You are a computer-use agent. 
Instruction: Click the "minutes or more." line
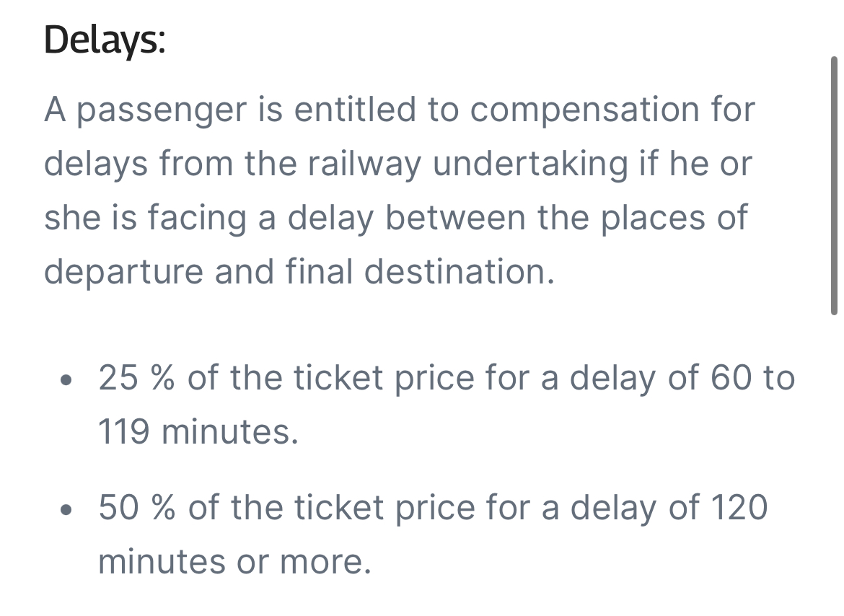click(x=234, y=563)
